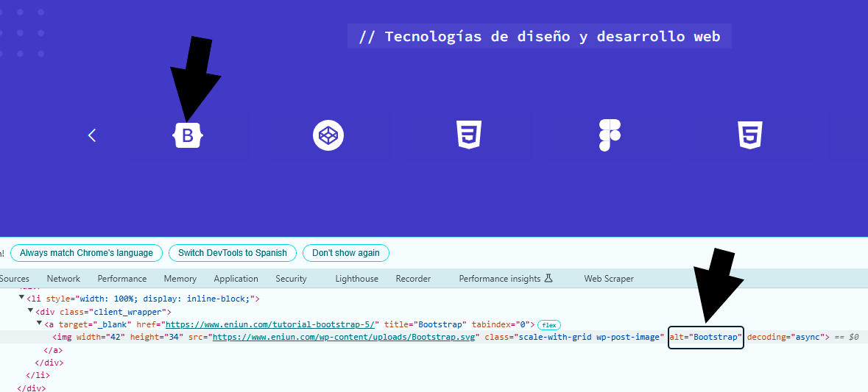
Task: Click the Bootstrap logo icon
Action: coord(188,135)
